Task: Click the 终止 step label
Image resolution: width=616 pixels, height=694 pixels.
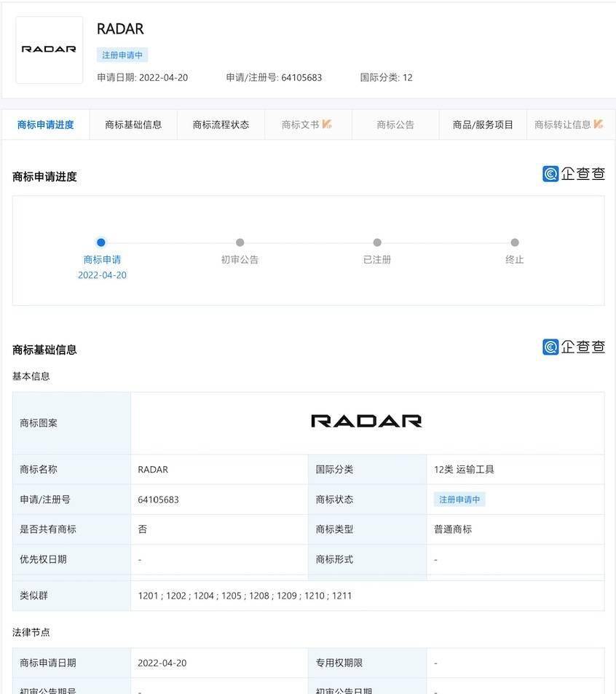Action: 515,259
